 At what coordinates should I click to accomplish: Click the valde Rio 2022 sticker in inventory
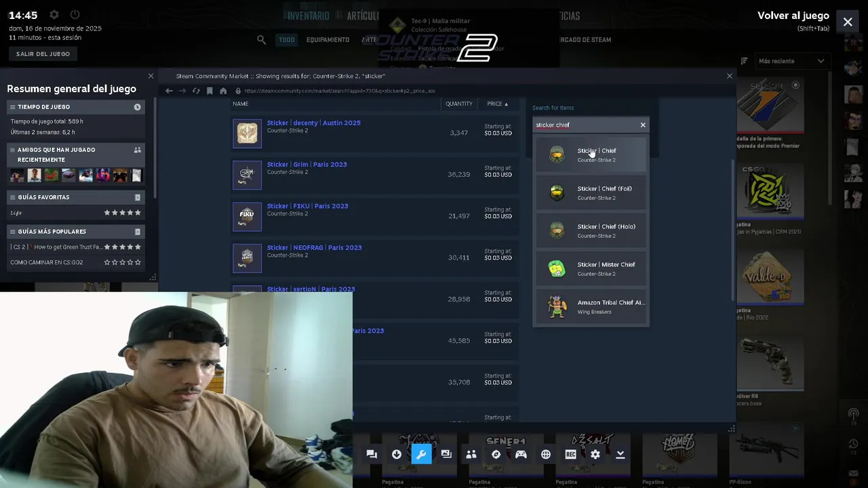point(770,277)
